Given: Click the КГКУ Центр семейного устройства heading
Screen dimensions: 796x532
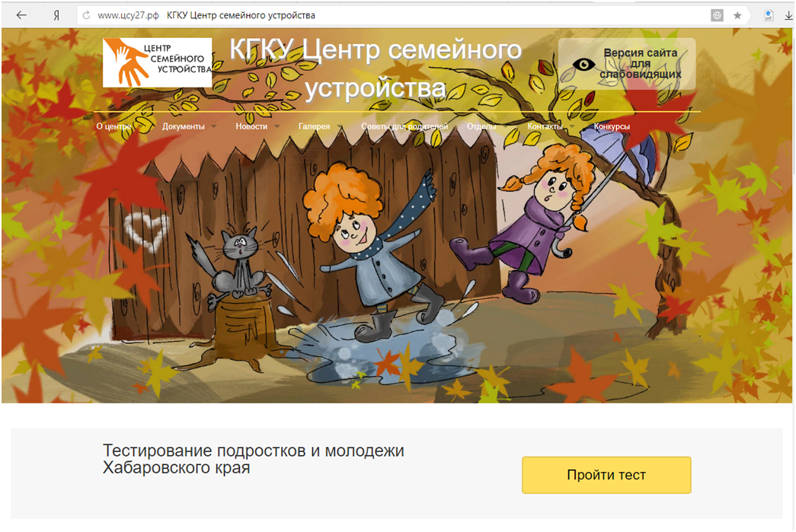Looking at the screenshot, I should pos(376,69).
